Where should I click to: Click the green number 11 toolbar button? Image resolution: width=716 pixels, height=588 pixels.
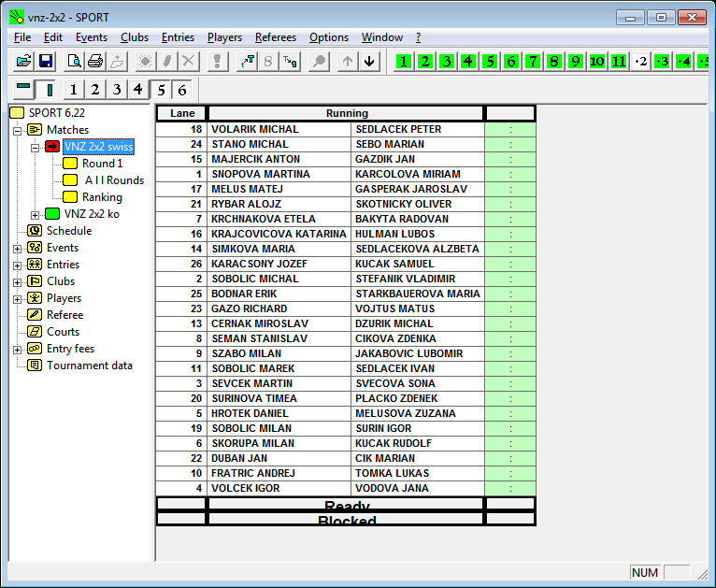[619, 62]
